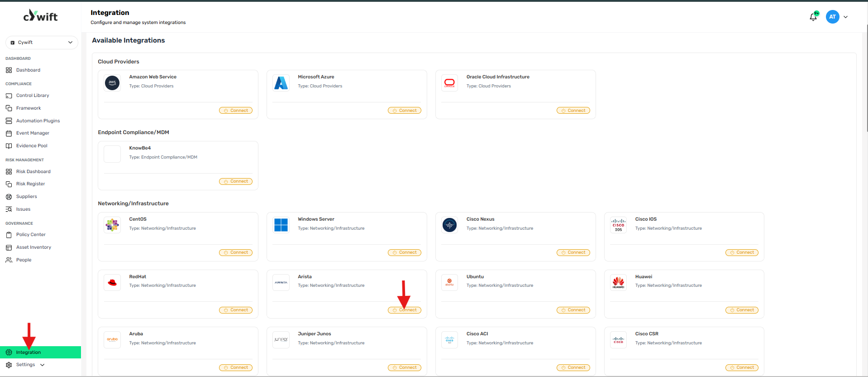868x377 pixels.
Task: Connect Oracle Cloud Infrastructure
Action: pos(573,111)
